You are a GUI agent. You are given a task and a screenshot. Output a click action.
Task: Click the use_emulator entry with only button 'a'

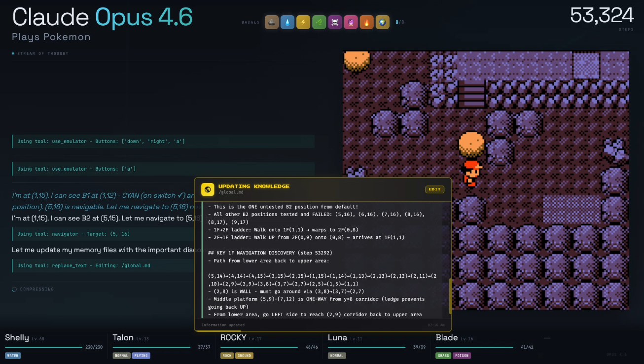pyautogui.click(x=163, y=169)
